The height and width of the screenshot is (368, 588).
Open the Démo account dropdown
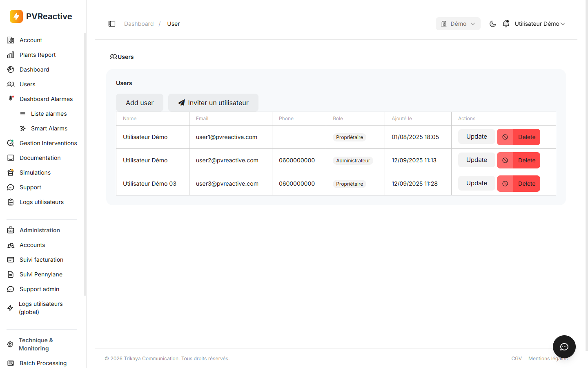458,24
